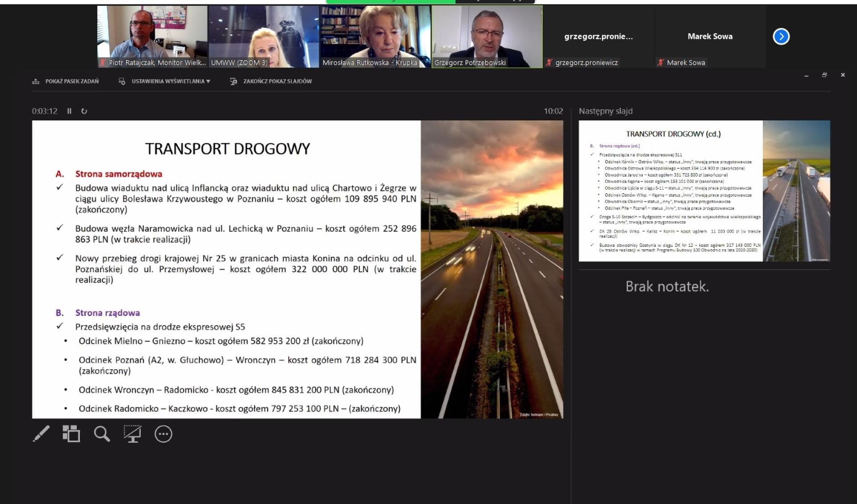The image size is (857, 504).
Task: Select the pen and laser pointer tool
Action: (41, 434)
